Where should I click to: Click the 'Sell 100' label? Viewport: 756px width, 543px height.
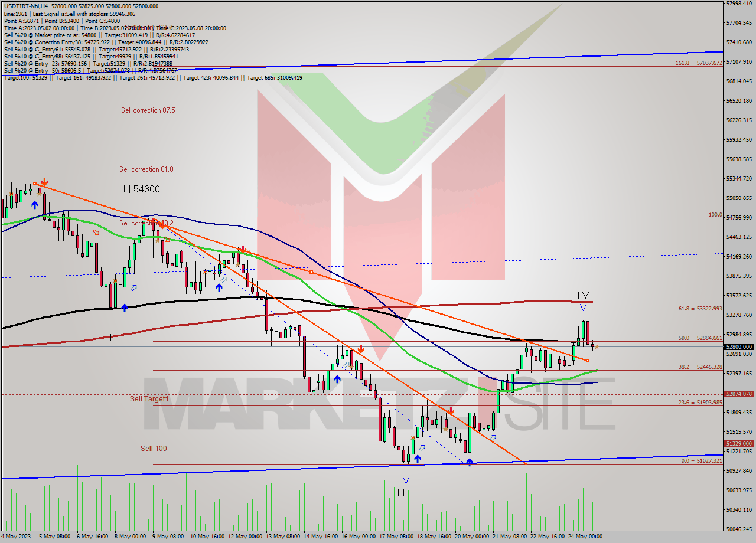point(154,449)
